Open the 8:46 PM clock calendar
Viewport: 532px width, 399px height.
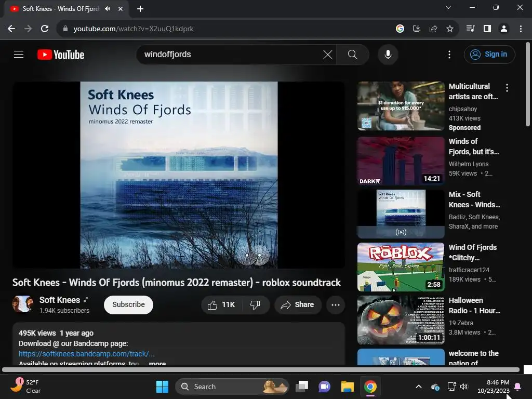(494, 387)
